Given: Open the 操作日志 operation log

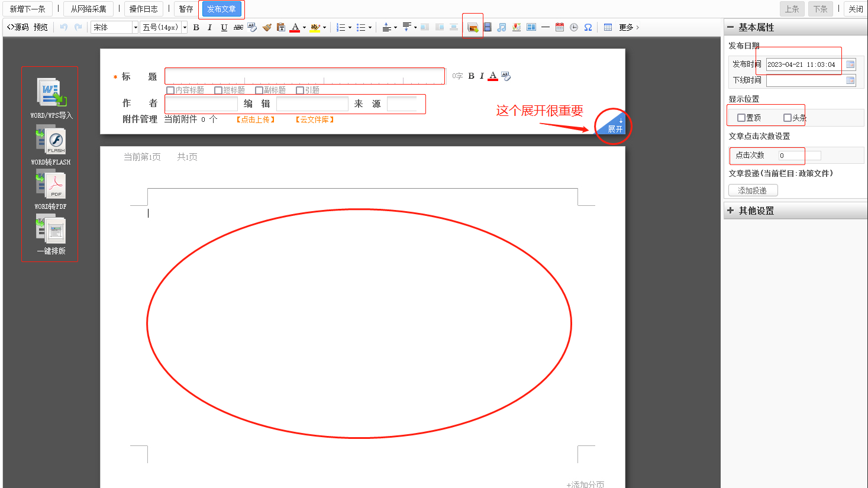Looking at the screenshot, I should tap(143, 9).
